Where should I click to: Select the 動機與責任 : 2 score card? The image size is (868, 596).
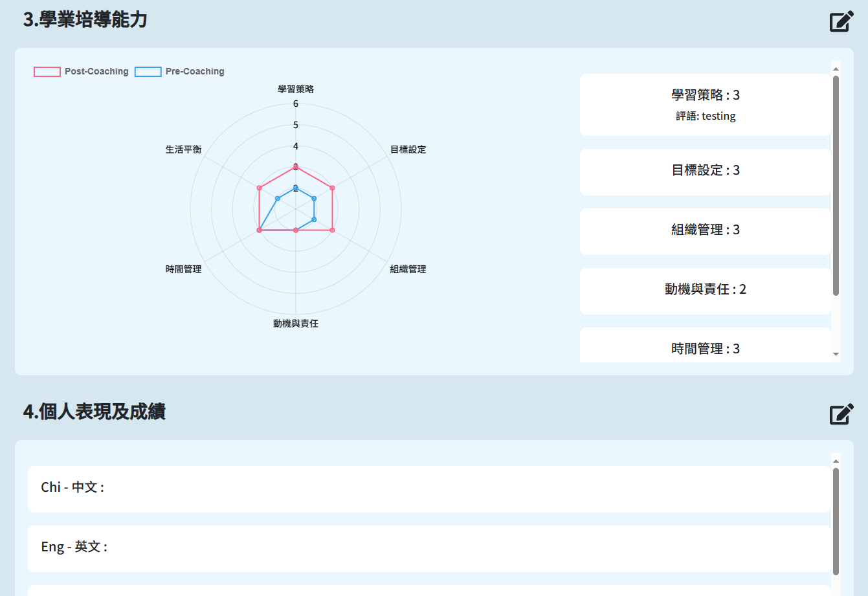pos(705,291)
